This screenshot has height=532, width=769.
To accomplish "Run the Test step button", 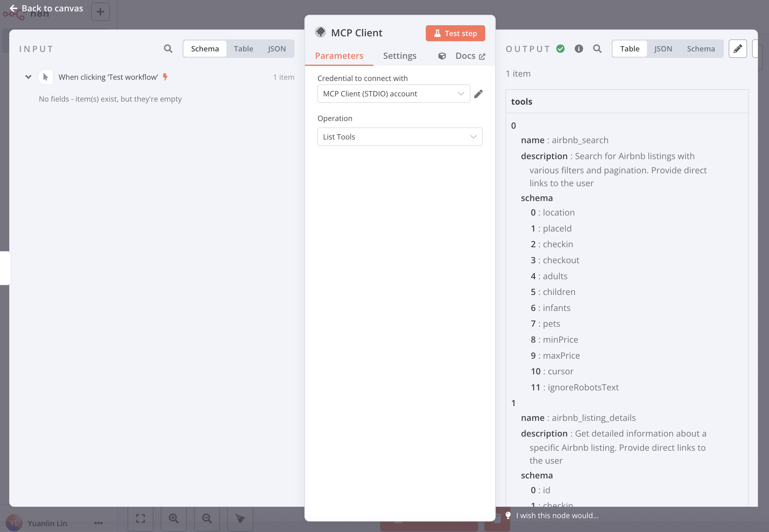I will (x=455, y=33).
